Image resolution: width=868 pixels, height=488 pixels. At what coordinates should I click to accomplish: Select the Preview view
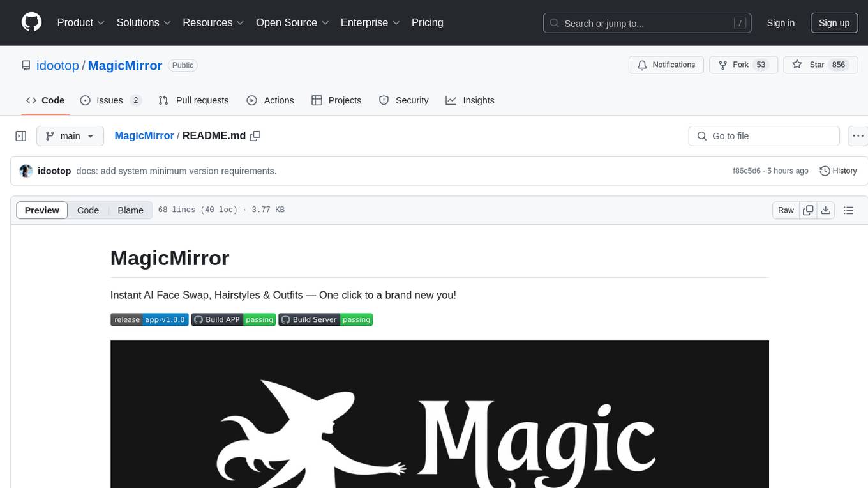click(x=42, y=210)
